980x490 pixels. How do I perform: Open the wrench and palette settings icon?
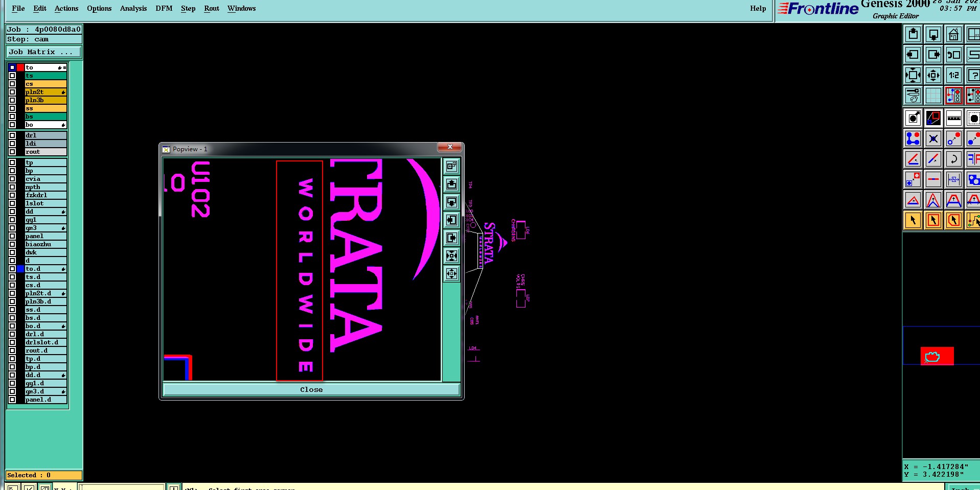pos(913,96)
